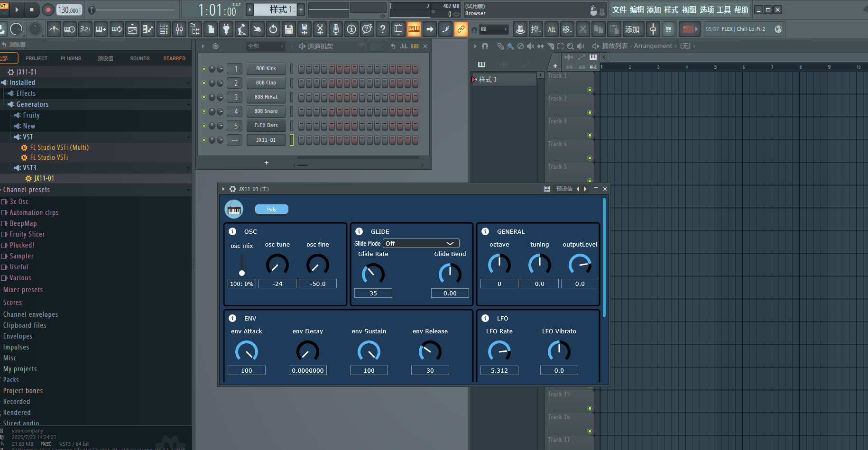
Task: Open the 工具 menu
Action: 724,10
